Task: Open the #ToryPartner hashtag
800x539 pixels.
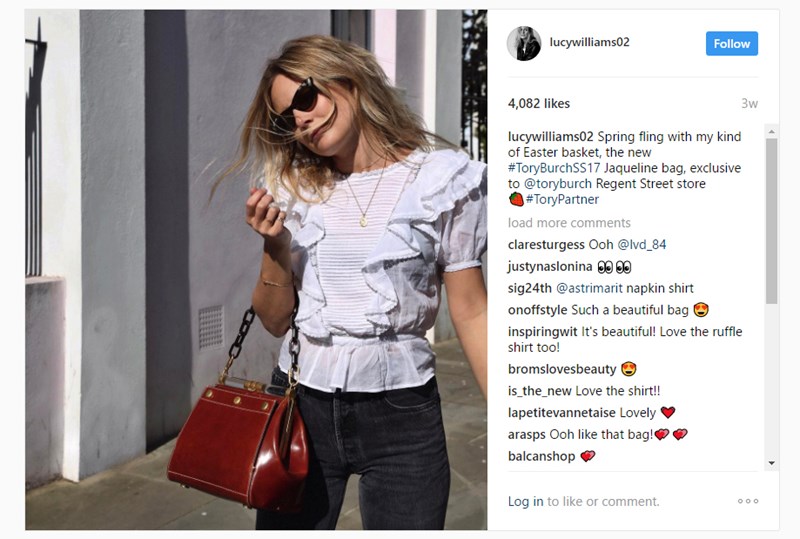Action: [562, 200]
